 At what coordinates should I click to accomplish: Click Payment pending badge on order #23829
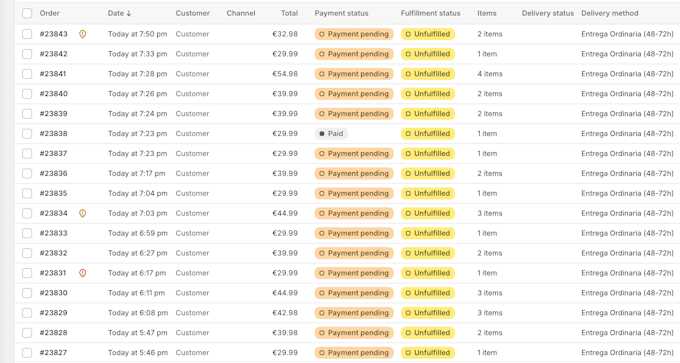coord(354,313)
